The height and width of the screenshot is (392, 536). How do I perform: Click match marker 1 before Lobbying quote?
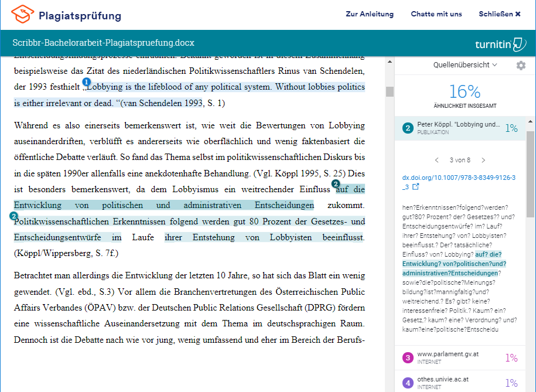pyautogui.click(x=87, y=82)
